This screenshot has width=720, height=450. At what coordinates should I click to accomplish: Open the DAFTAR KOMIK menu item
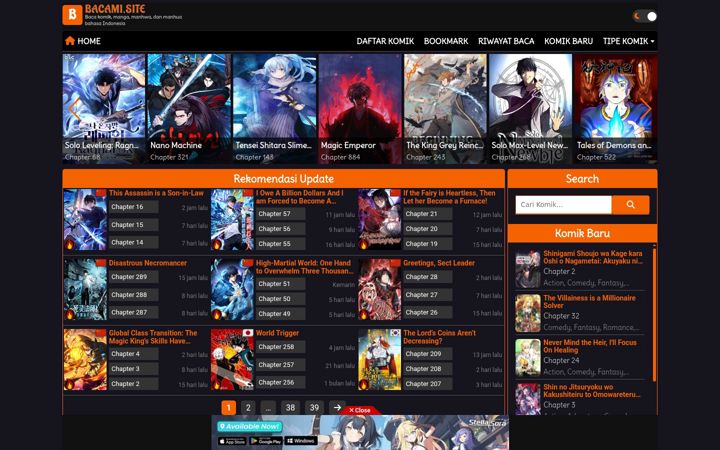tap(385, 41)
